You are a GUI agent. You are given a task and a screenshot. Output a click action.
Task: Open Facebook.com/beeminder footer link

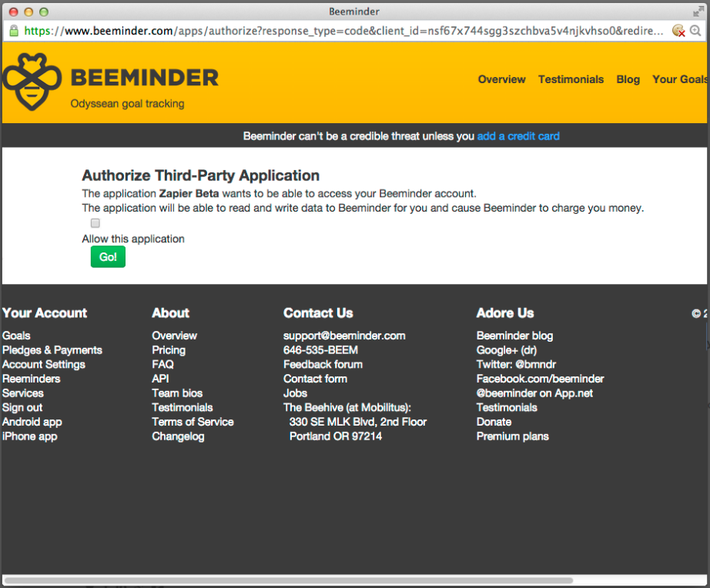540,379
